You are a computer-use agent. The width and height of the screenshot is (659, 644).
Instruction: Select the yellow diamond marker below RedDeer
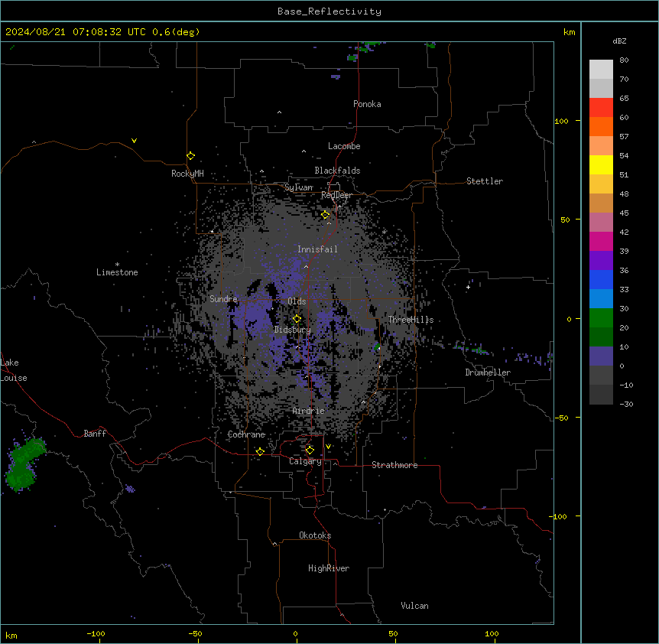click(326, 215)
